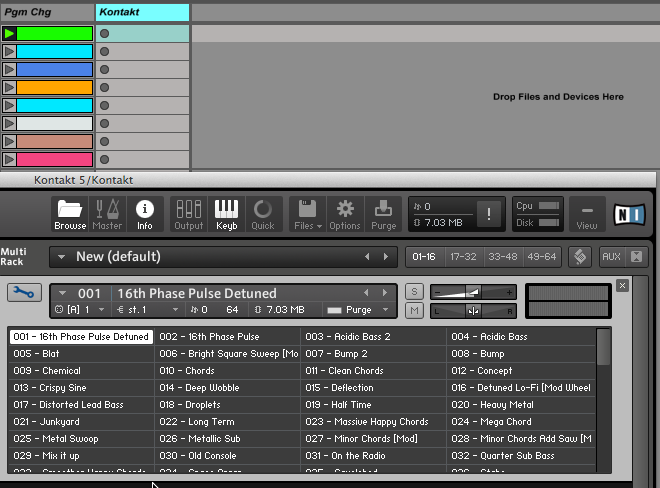
Task: Go to previous multi preset
Action: (x=367, y=256)
